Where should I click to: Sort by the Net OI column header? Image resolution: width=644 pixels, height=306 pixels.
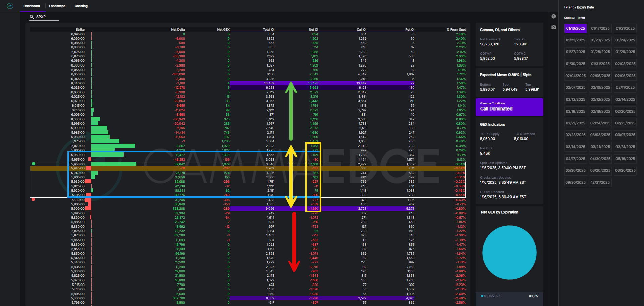pyautogui.click(x=313, y=30)
